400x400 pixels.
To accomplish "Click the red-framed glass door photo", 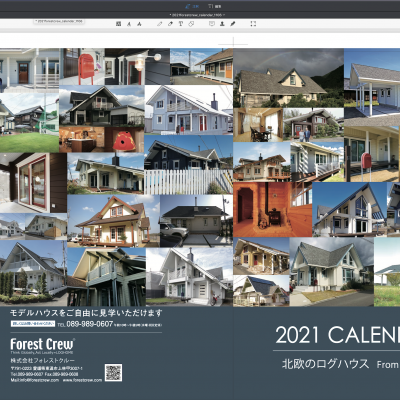I will pyautogui.click(x=33, y=183).
